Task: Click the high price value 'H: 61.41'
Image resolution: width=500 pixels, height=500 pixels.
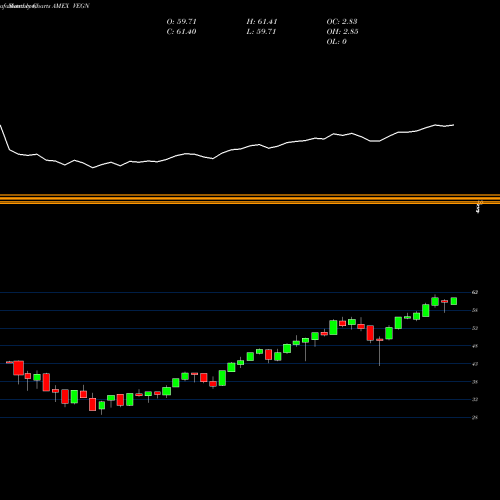Action: 262,22
